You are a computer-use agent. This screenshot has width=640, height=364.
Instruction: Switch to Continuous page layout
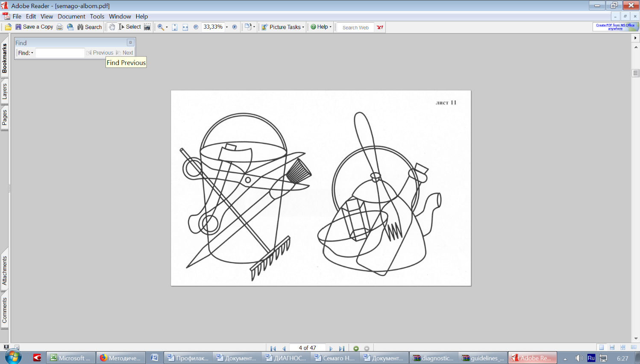click(x=612, y=347)
